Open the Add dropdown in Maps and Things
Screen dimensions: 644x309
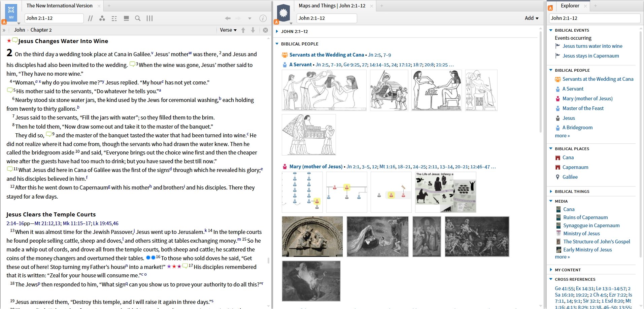(532, 18)
